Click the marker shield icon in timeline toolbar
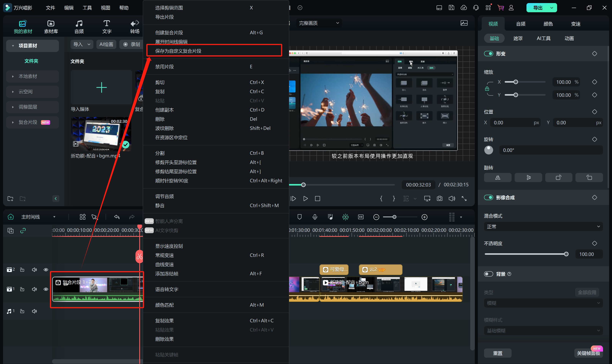This screenshot has width=612, height=364. (x=299, y=217)
